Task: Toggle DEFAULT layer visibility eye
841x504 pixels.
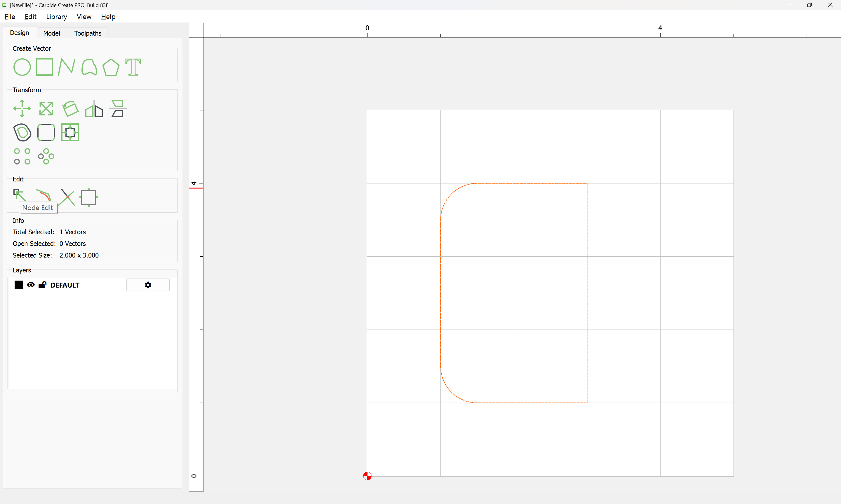Action: [31, 285]
